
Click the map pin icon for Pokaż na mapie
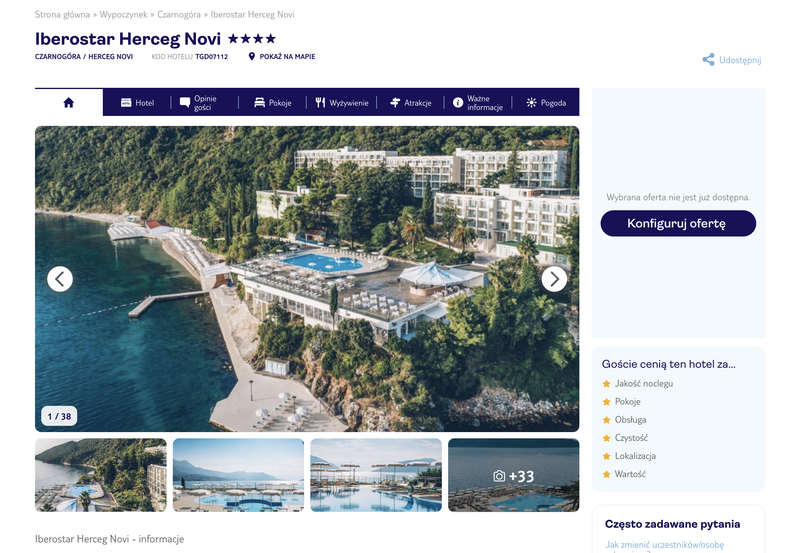pos(252,56)
